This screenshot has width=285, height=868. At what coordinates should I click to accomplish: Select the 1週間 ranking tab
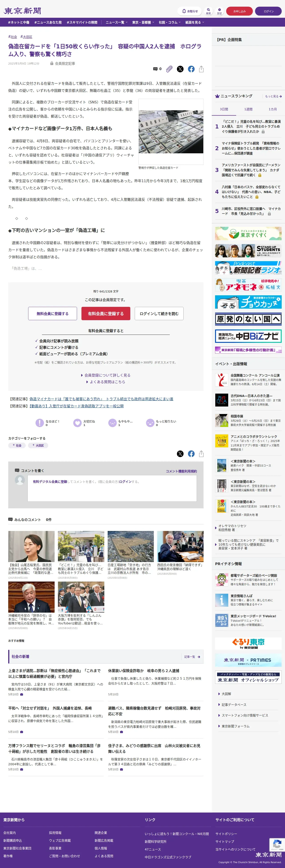(248, 109)
